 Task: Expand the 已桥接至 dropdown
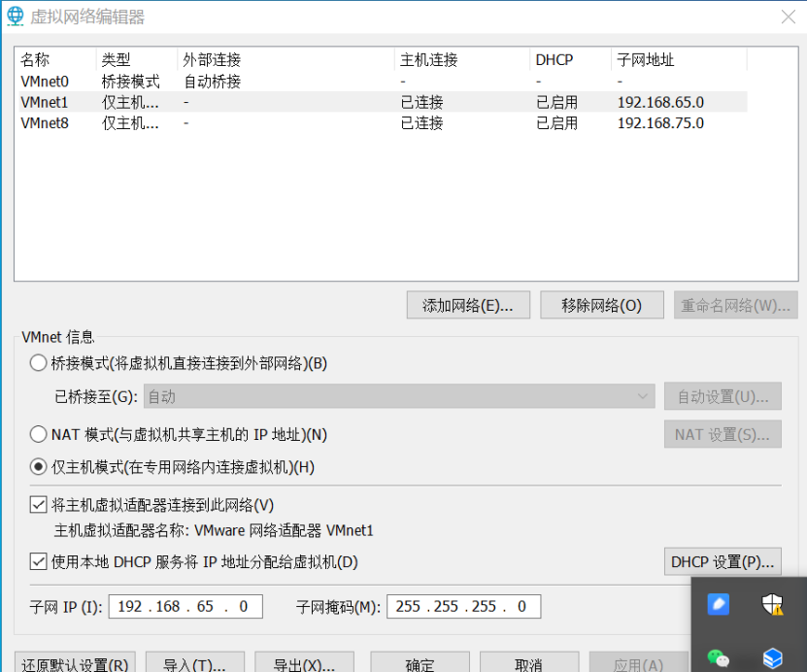point(399,396)
